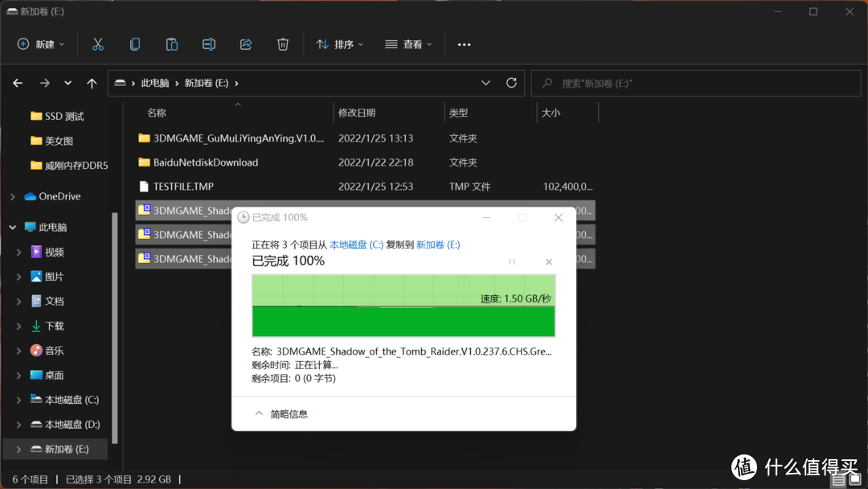Image resolution: width=868 pixels, height=489 pixels.
Task: Click the Up one level arrow
Action: click(x=92, y=82)
